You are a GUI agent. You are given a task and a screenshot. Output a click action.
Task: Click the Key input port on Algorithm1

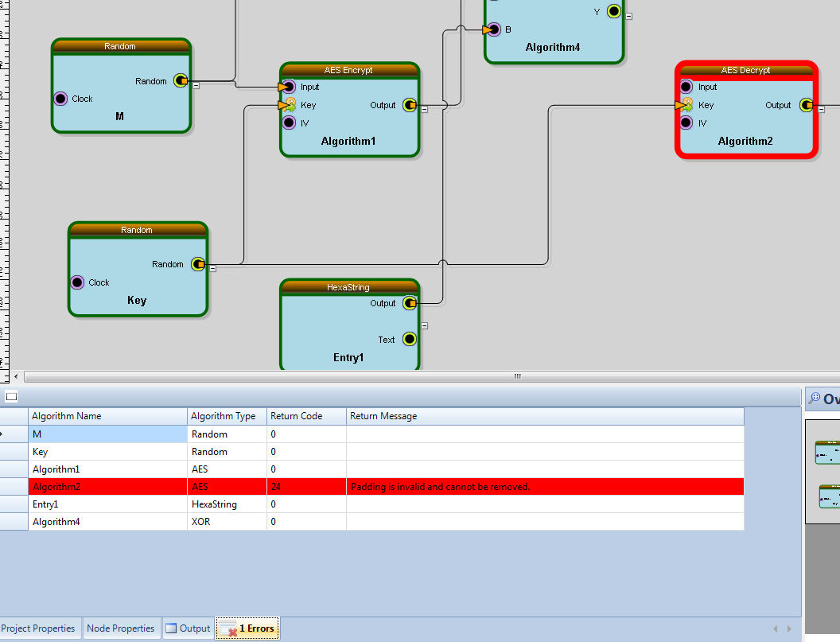click(x=289, y=105)
